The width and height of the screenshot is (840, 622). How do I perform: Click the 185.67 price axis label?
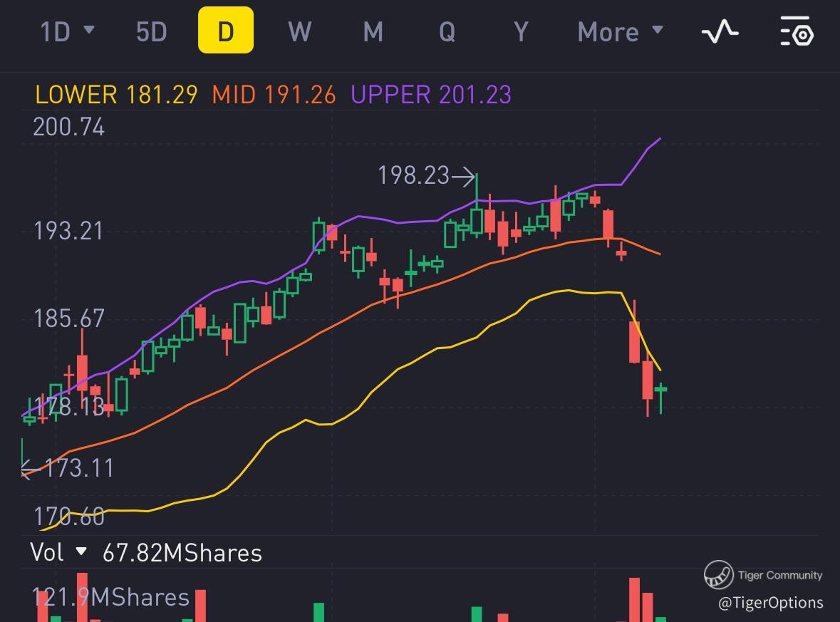(68, 318)
